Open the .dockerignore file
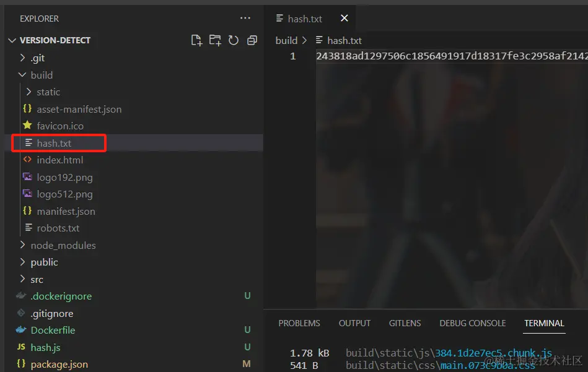 [61, 296]
